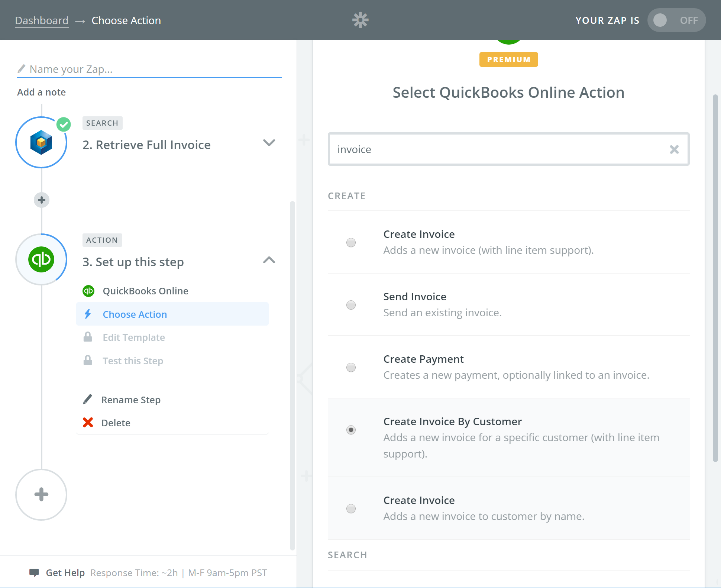Screen dimensions: 721x588
Task: Click the lock icon beside Edit Template
Action: click(88, 337)
